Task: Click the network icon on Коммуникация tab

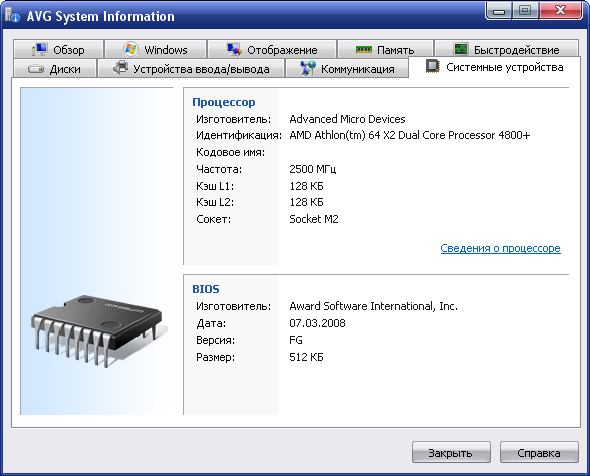Action: coord(308,68)
